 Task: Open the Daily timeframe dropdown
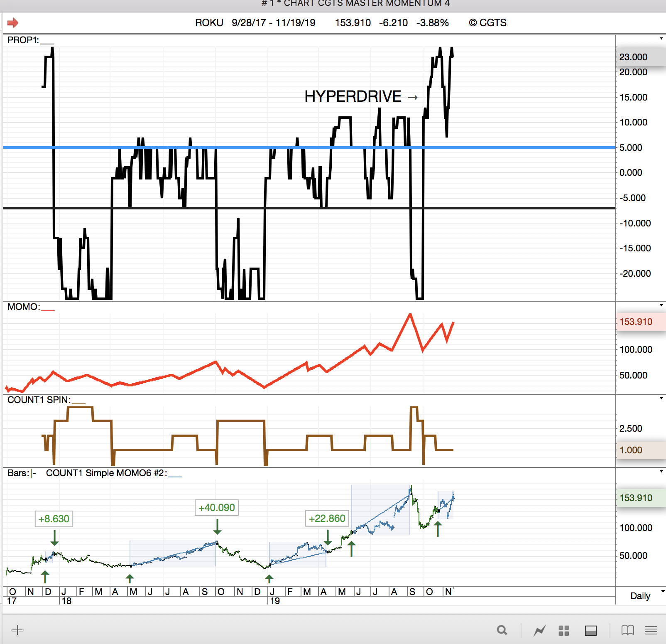click(663, 591)
